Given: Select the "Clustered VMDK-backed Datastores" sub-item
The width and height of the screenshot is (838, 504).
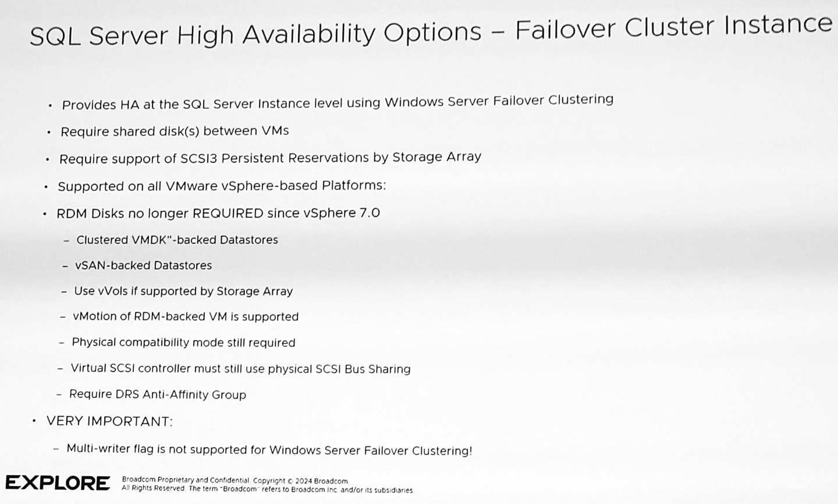Looking at the screenshot, I should (x=177, y=240).
